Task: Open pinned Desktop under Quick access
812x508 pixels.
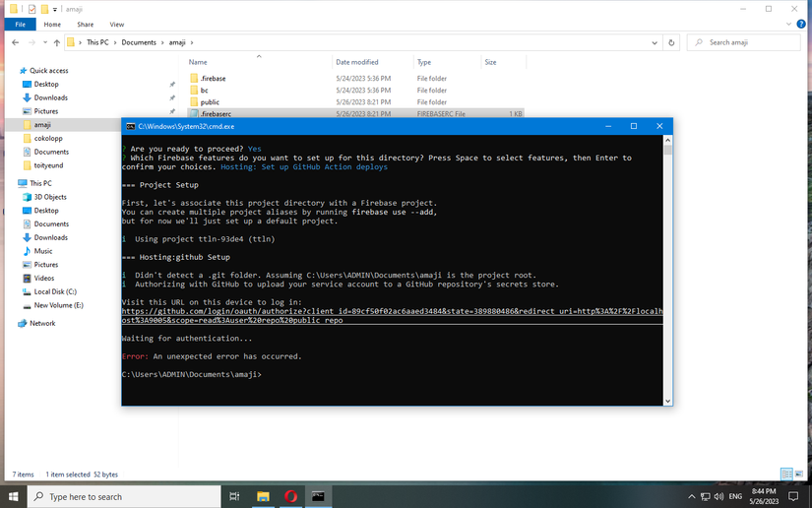Action: 46,84
